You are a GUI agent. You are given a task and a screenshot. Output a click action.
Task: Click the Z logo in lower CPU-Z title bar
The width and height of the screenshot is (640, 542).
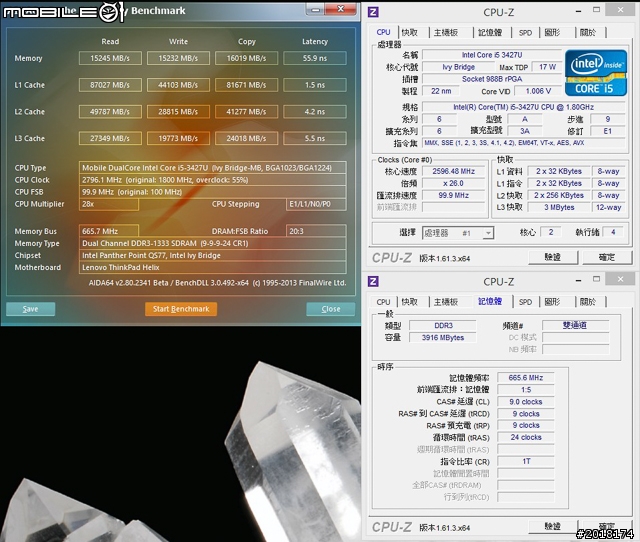coord(373,281)
